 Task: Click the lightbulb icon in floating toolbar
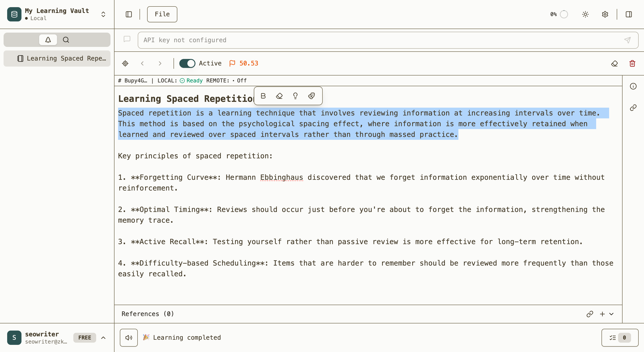pos(295,96)
